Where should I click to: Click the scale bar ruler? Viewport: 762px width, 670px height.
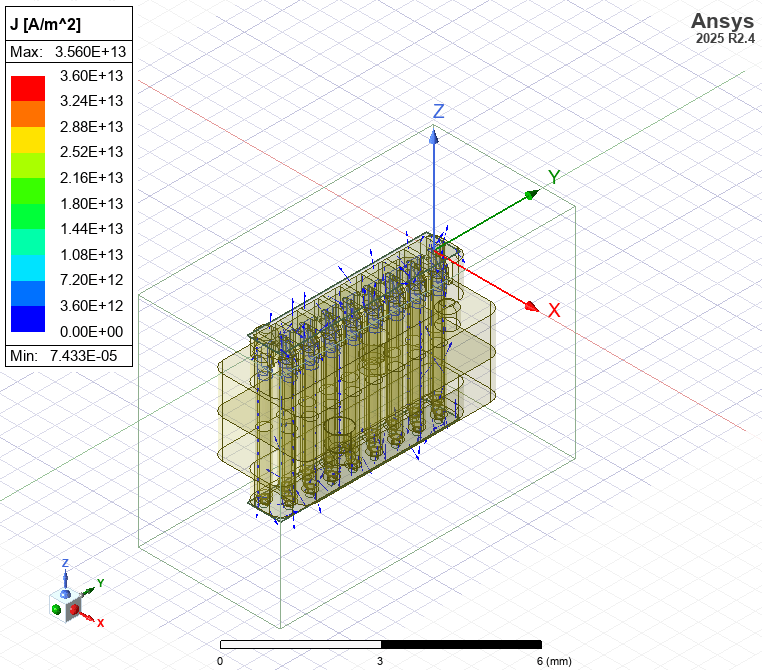point(381,644)
